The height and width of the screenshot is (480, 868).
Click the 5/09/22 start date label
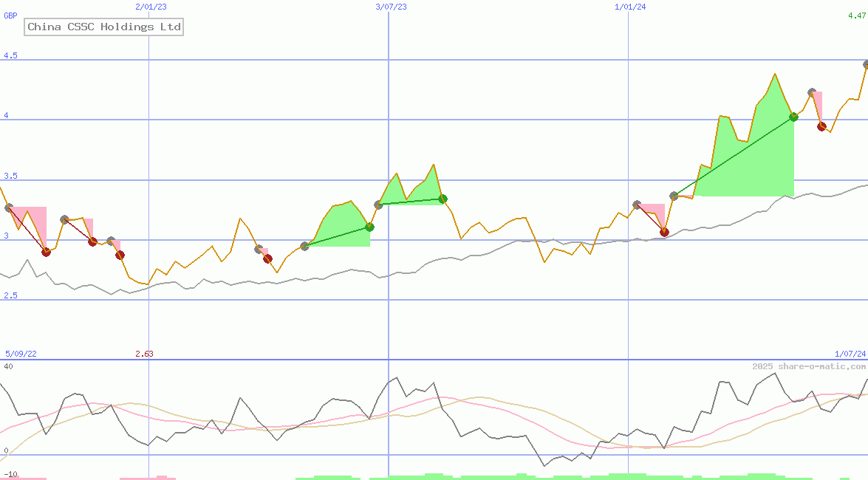(21, 353)
